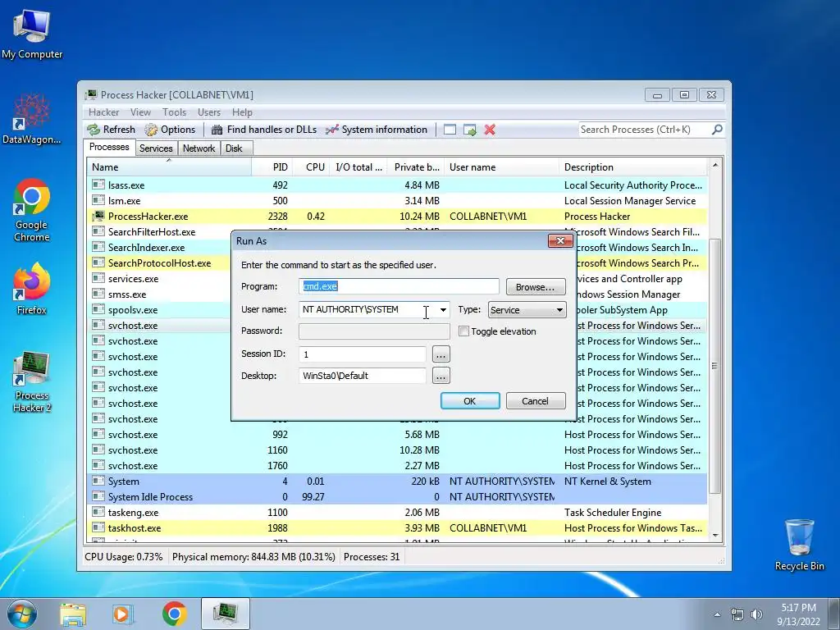Screen dimensions: 840x630
Task: Launch the Google Chrome desktop shortcut
Action: point(32,210)
